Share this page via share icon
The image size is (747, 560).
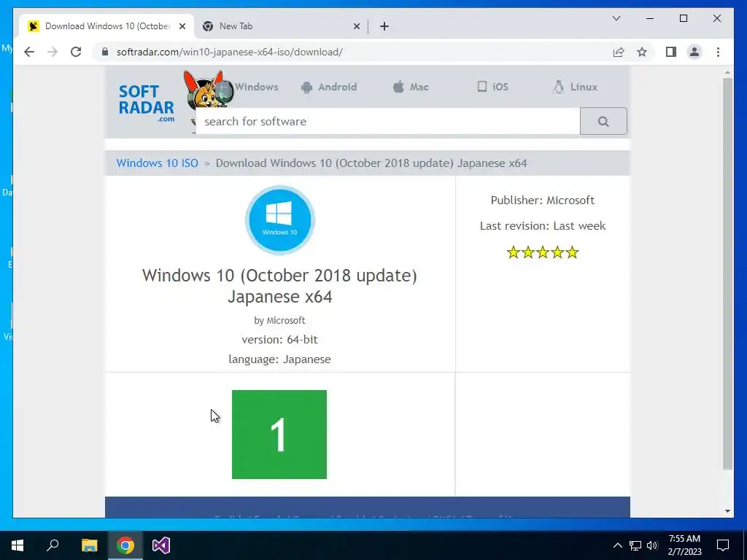pyautogui.click(x=619, y=52)
